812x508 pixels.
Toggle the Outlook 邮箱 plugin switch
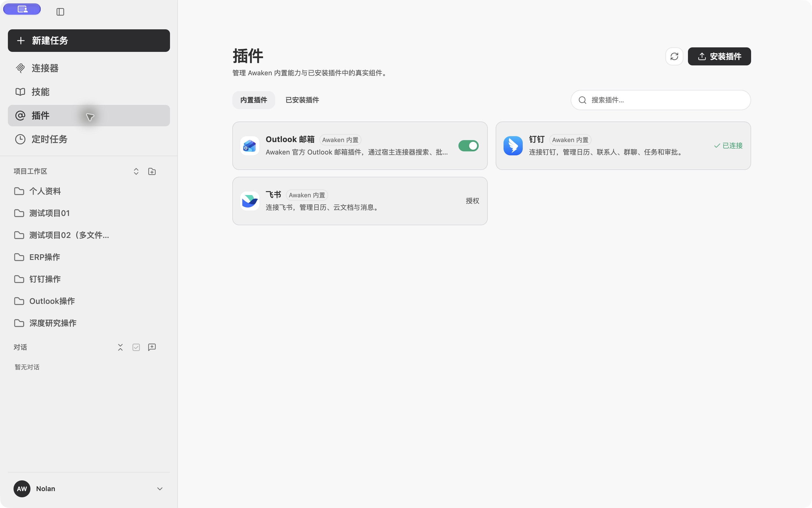468,146
